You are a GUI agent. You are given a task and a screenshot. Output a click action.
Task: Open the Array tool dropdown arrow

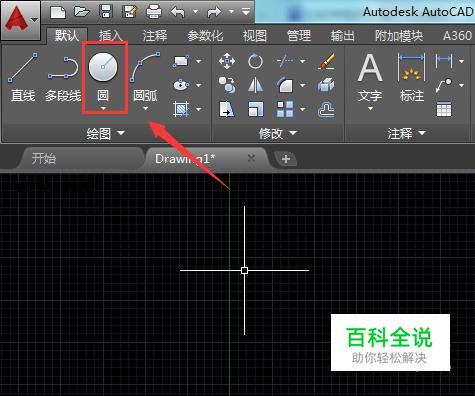(302, 109)
